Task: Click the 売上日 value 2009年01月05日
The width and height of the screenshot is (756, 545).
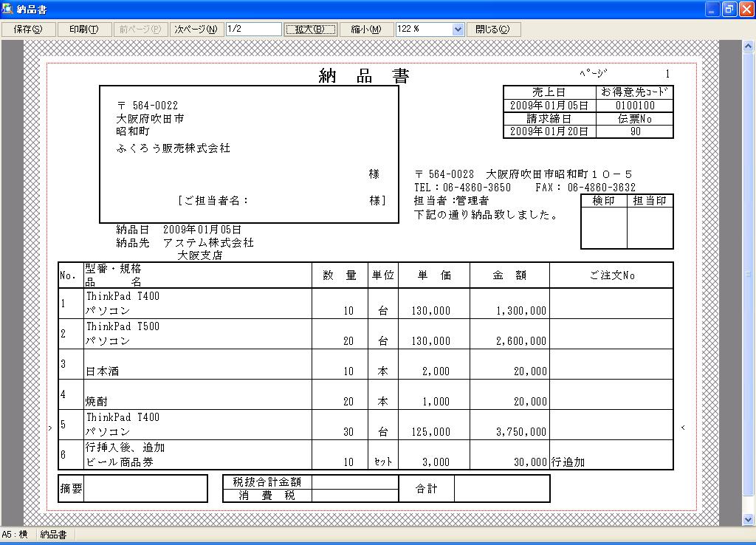Action: click(x=549, y=106)
